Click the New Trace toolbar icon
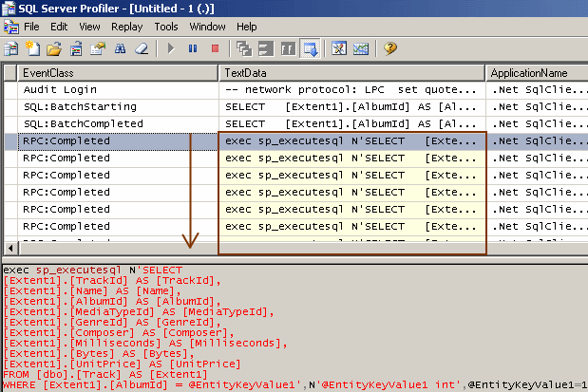The width and height of the screenshot is (588, 392). pyautogui.click(x=10, y=48)
